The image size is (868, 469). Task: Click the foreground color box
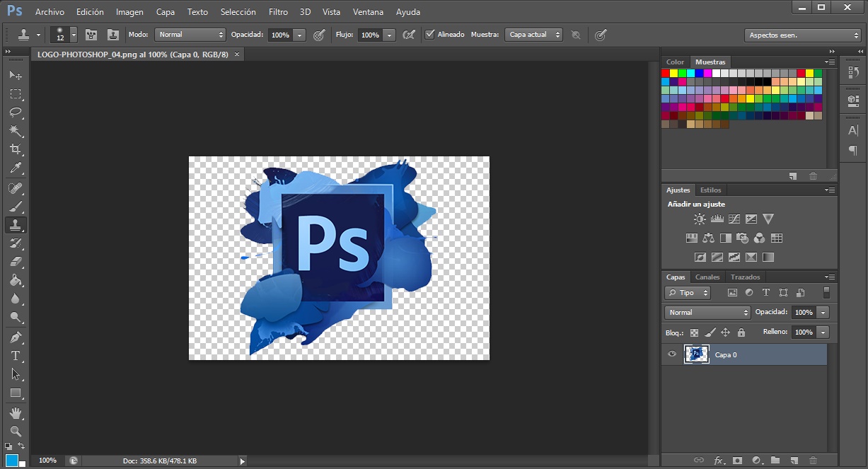11,461
